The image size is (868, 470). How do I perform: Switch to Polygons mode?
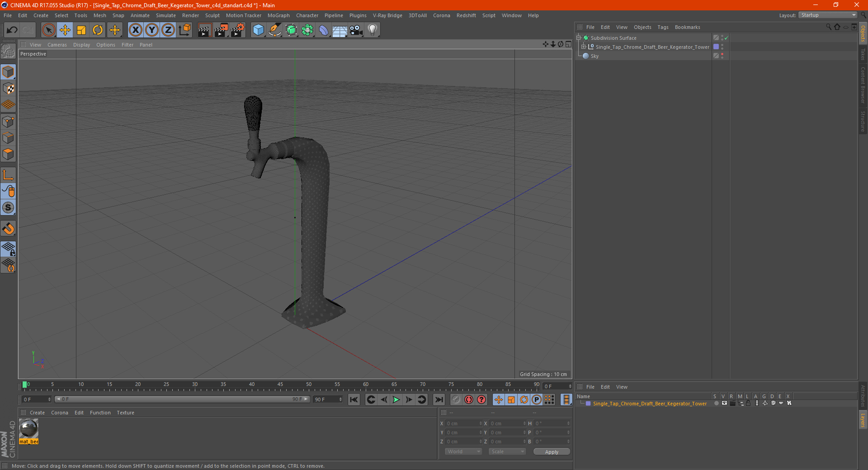click(x=8, y=154)
